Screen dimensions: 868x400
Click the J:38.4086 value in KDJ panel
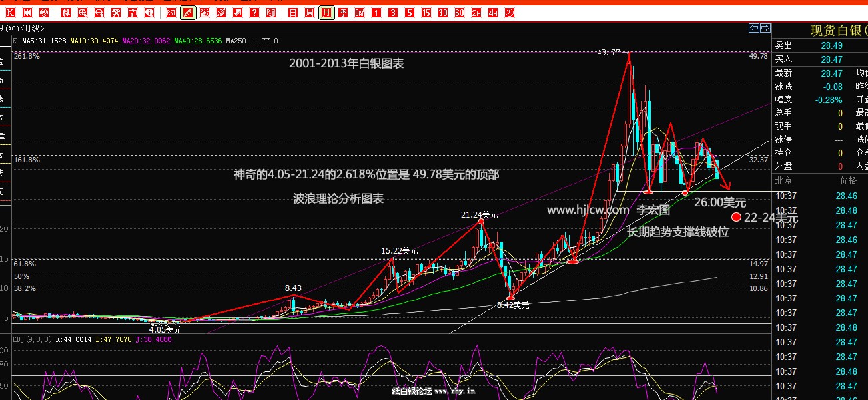(155, 339)
